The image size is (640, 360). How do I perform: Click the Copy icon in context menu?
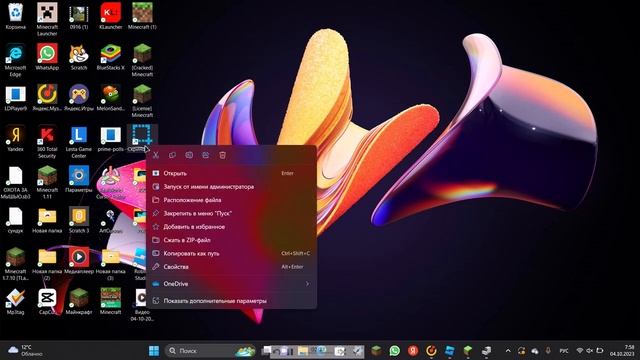[x=172, y=155]
